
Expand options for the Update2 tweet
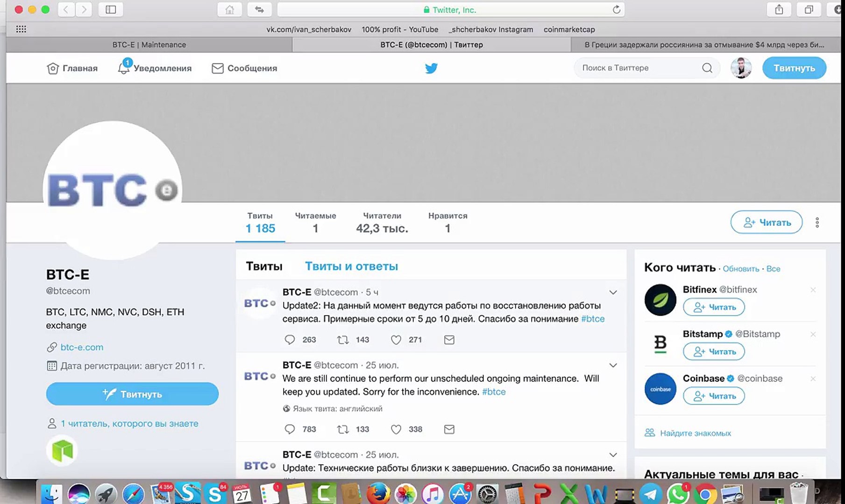(613, 293)
